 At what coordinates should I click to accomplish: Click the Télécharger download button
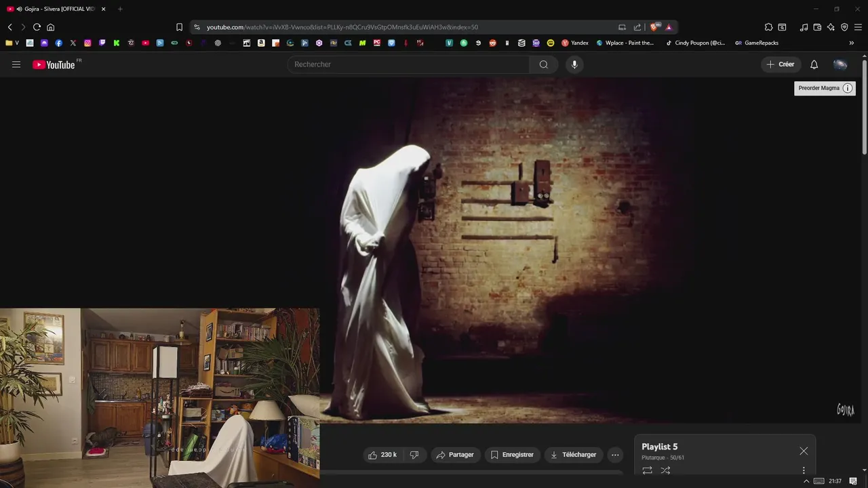[x=573, y=455]
